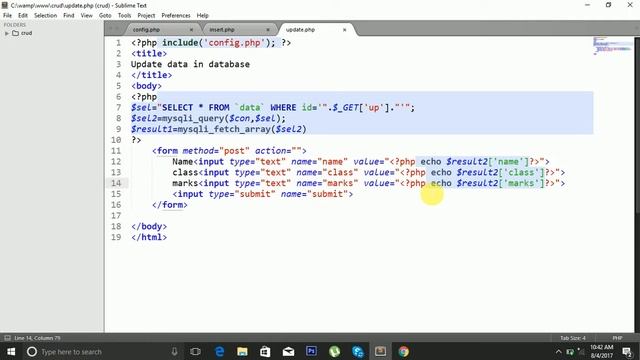This screenshot has width=640, height=360.
Task: Click the mysqli_query code line
Action: pyautogui.click(x=209, y=118)
